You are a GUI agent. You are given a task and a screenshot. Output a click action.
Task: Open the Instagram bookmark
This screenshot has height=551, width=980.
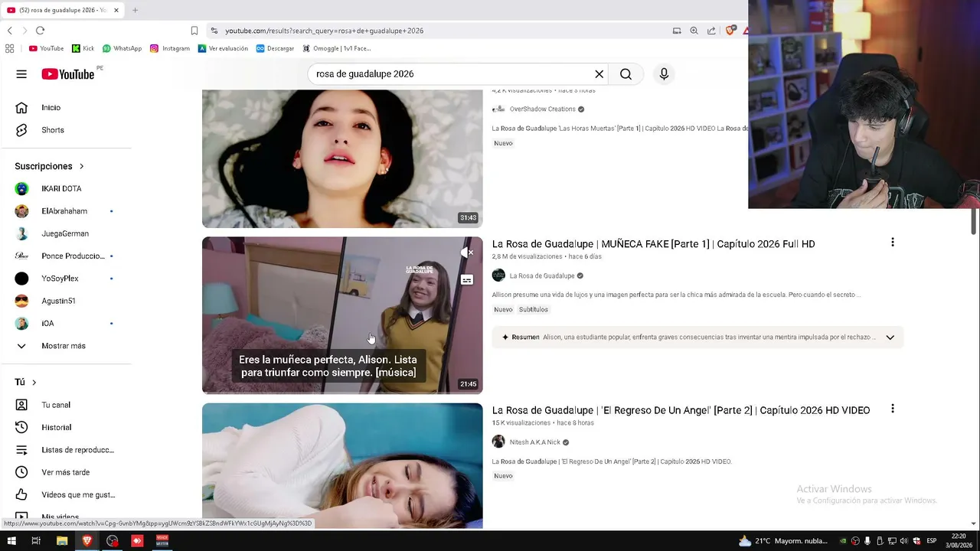pyautogui.click(x=169, y=48)
